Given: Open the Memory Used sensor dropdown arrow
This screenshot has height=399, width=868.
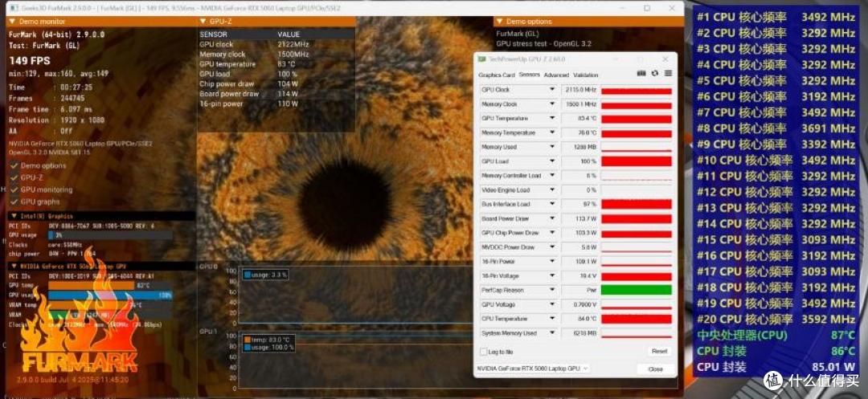Looking at the screenshot, I should [552, 147].
